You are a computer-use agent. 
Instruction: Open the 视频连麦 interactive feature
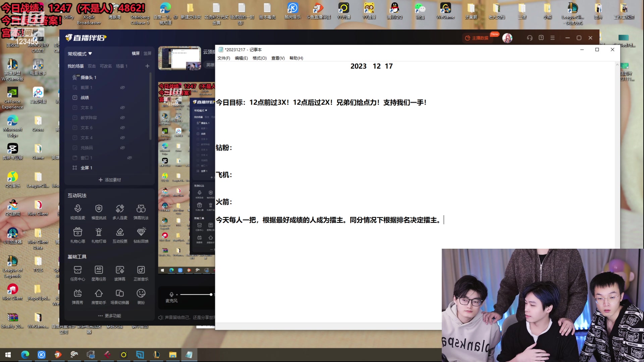[x=78, y=212]
